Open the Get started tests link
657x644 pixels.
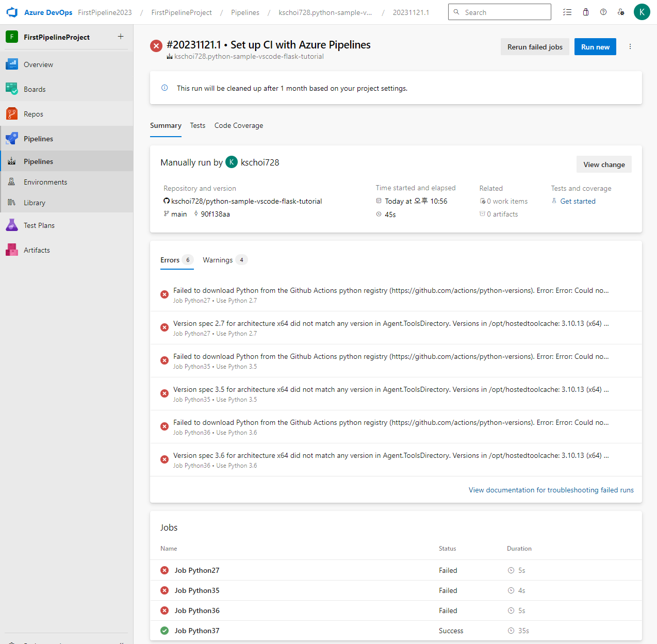tap(578, 201)
